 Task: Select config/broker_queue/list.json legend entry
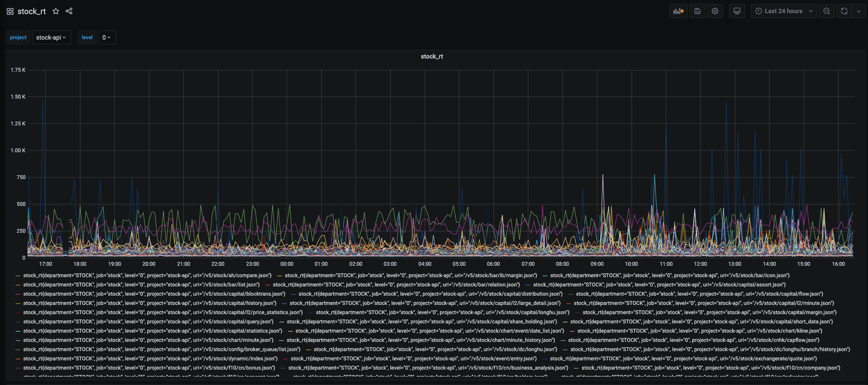[x=162, y=349]
